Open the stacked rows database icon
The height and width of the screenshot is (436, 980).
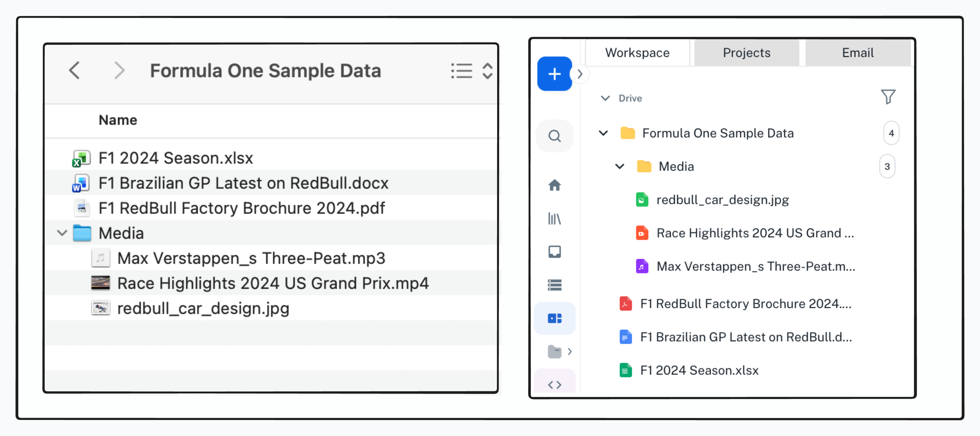[x=554, y=285]
